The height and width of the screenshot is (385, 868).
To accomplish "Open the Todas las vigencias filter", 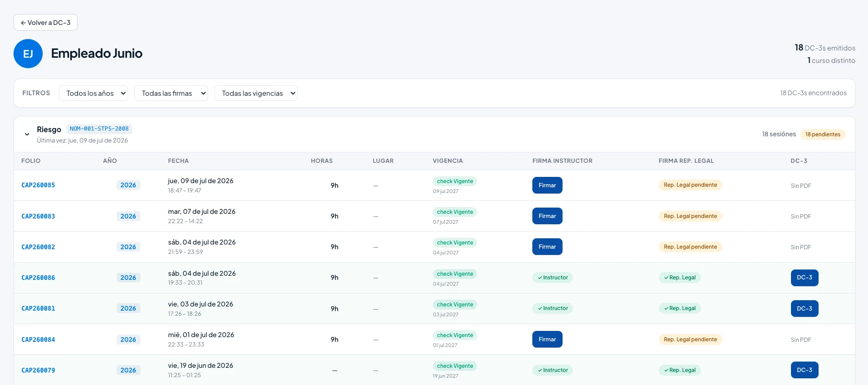I will 256,93.
